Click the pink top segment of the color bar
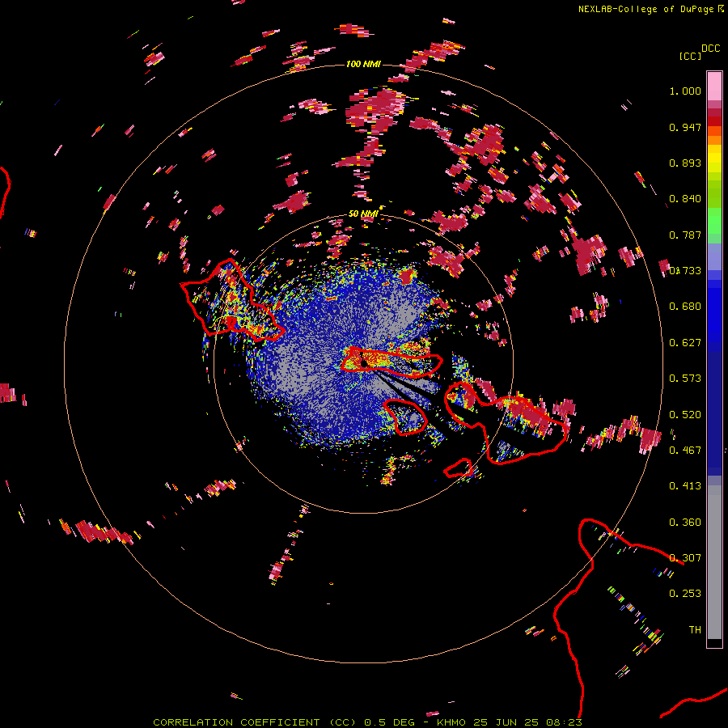This screenshot has height=728, width=728. click(714, 86)
